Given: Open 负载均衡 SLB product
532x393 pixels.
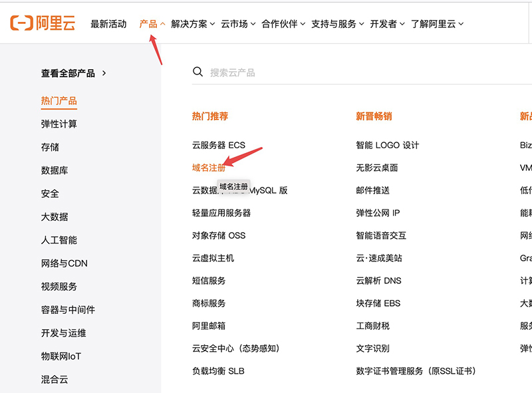Looking at the screenshot, I should coord(218,371).
